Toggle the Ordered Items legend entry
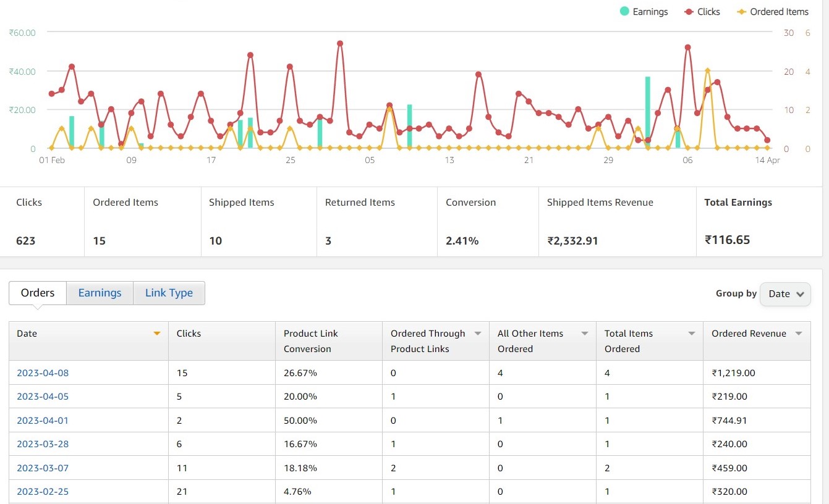 click(x=773, y=11)
